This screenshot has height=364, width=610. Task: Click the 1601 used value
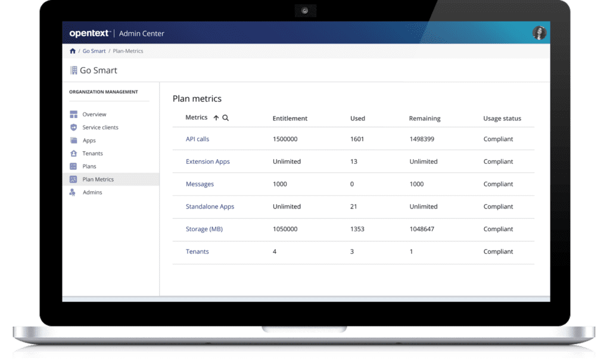point(357,139)
